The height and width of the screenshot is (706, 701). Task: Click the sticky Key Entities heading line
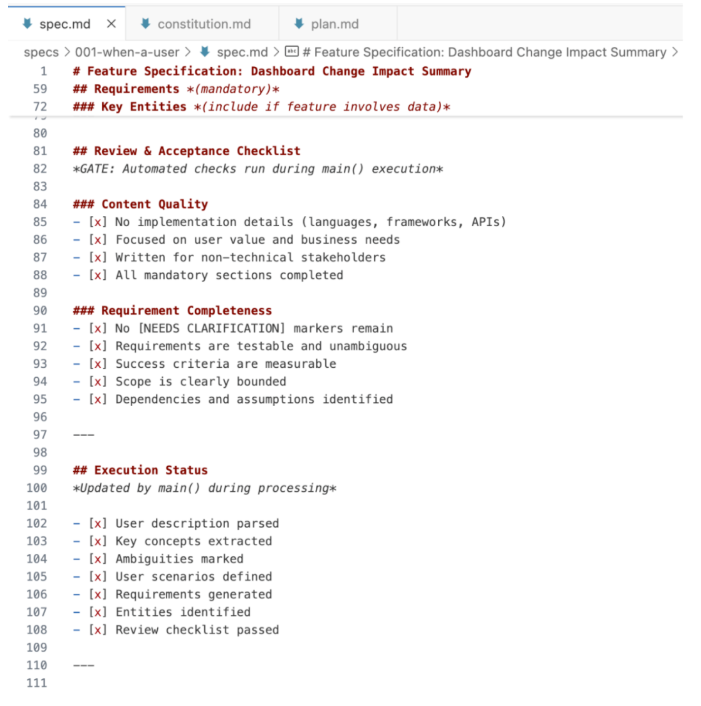tap(260, 107)
